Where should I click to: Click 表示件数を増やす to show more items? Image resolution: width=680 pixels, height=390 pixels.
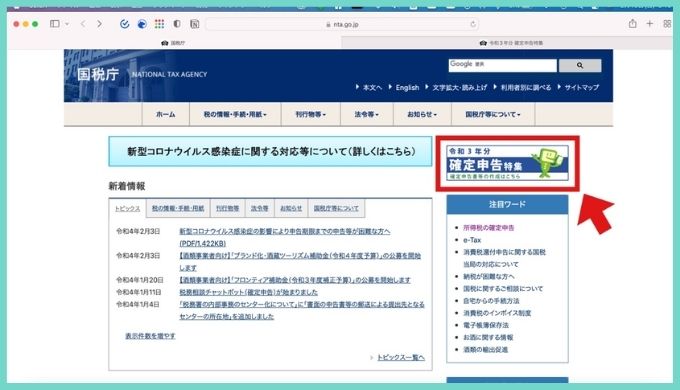tap(150, 336)
